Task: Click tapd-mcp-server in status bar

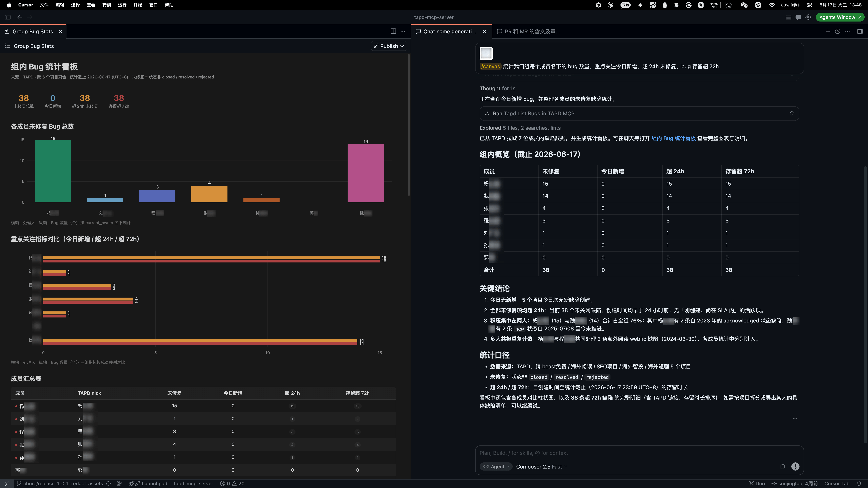Action: coord(193,484)
